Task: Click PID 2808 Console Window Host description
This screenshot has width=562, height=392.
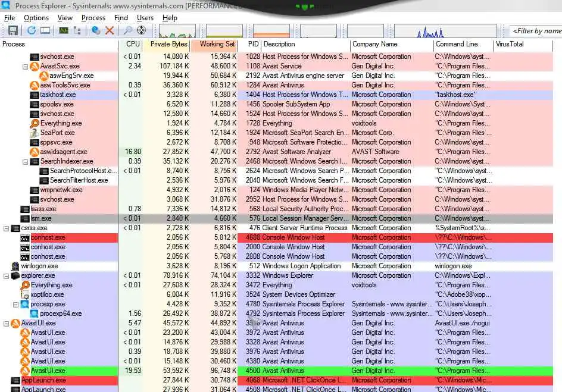Action: [x=294, y=257]
